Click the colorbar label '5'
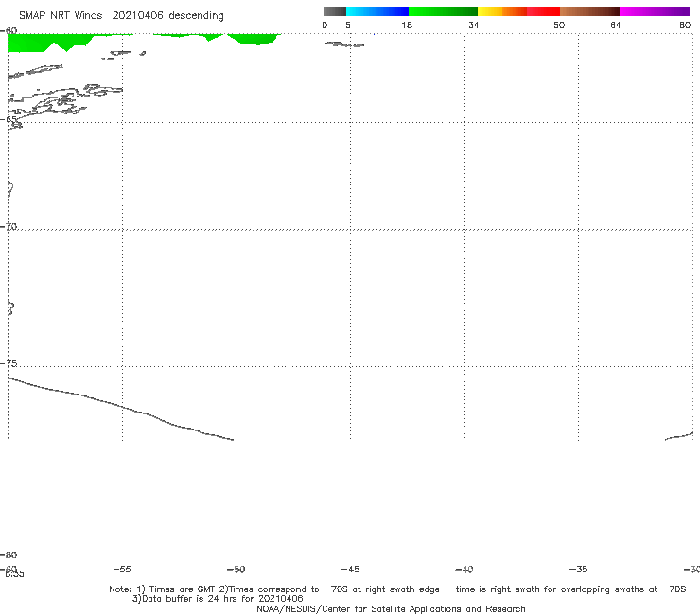Viewport: 700px width, 615px height. point(348,25)
